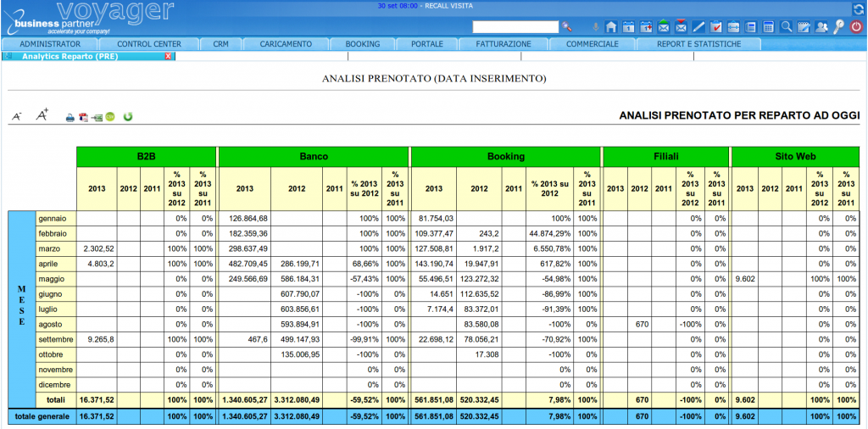
Task: Click the totale generale row label
Action: point(42,416)
